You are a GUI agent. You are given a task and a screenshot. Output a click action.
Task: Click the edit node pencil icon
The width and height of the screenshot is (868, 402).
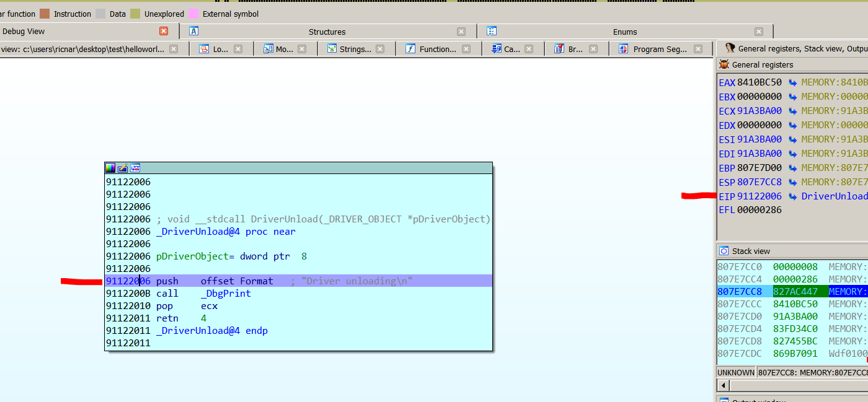(123, 168)
